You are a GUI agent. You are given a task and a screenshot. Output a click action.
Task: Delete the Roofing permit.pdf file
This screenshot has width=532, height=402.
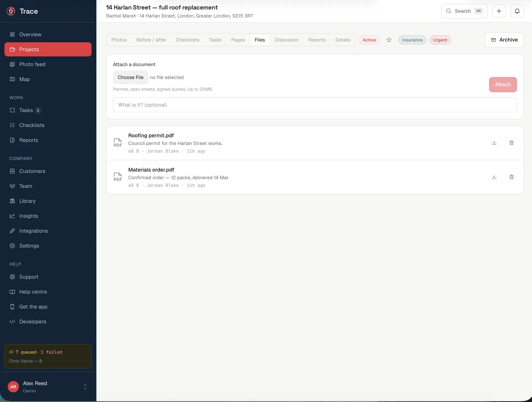(511, 143)
